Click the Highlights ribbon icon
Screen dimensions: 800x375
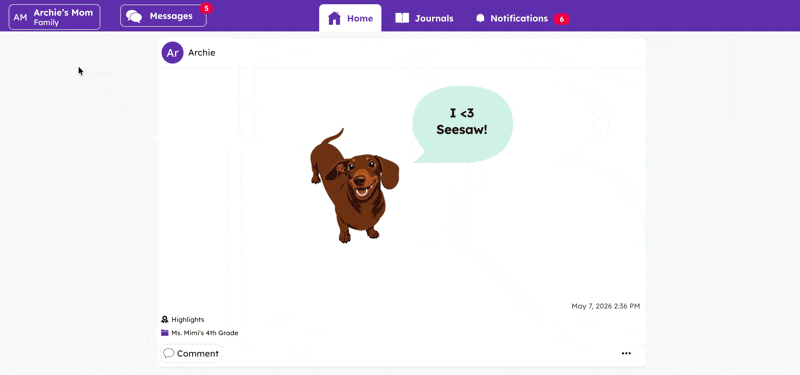165,319
